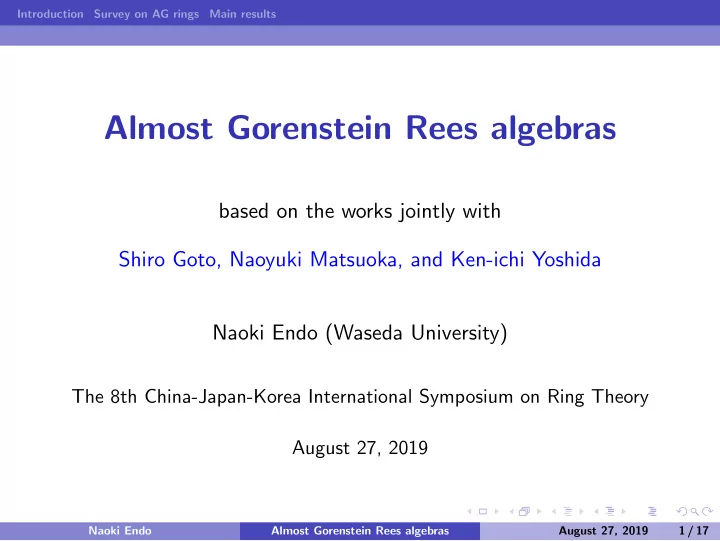Click the centered date August 27, 2019

tap(360, 448)
